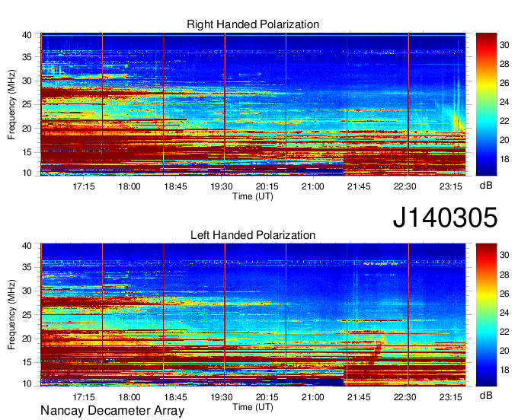Click the 21:45 tick on the bottom time axis
518x420 pixels.
pos(359,397)
